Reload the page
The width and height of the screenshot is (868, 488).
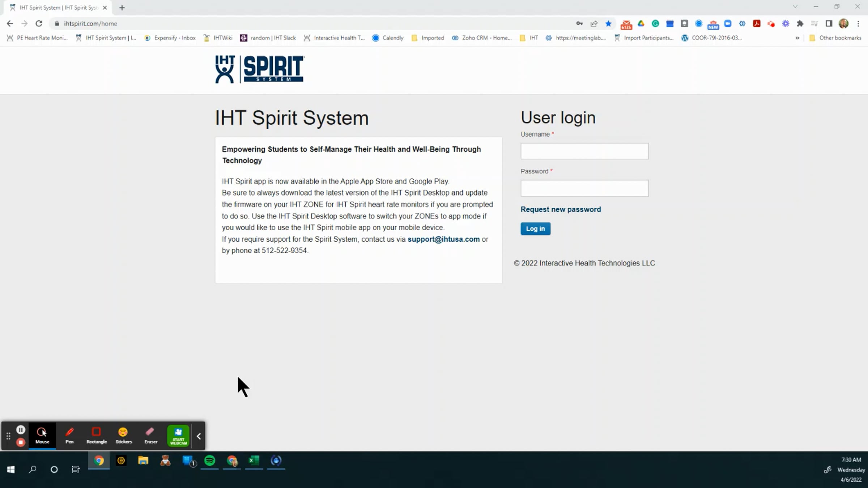[39, 24]
